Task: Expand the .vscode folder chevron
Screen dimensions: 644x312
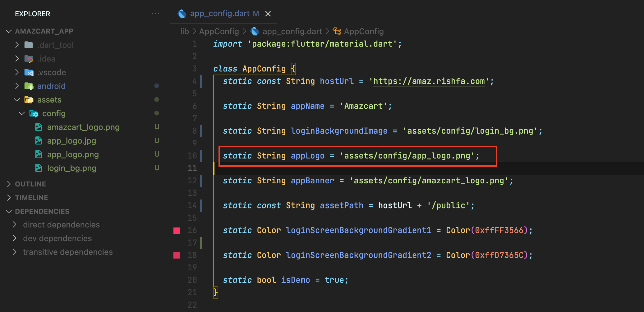Action: (x=17, y=72)
